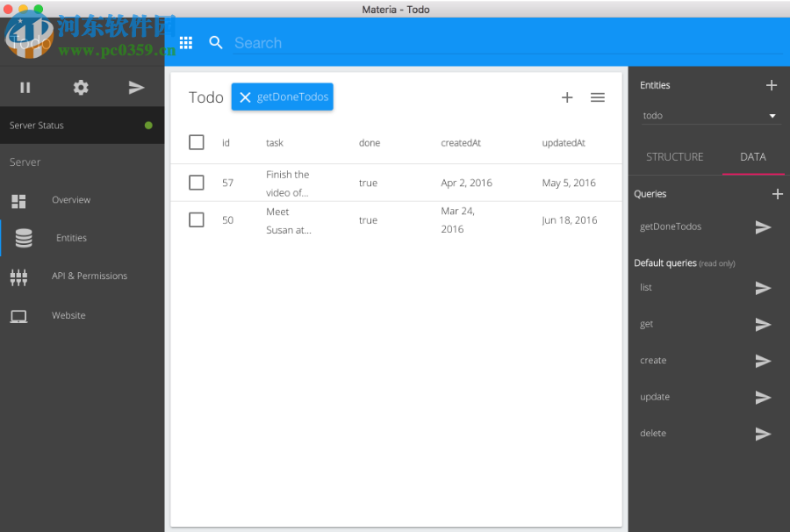Viewport: 790px width, 532px height.
Task: Open the apps grid icon
Action: pos(186,43)
